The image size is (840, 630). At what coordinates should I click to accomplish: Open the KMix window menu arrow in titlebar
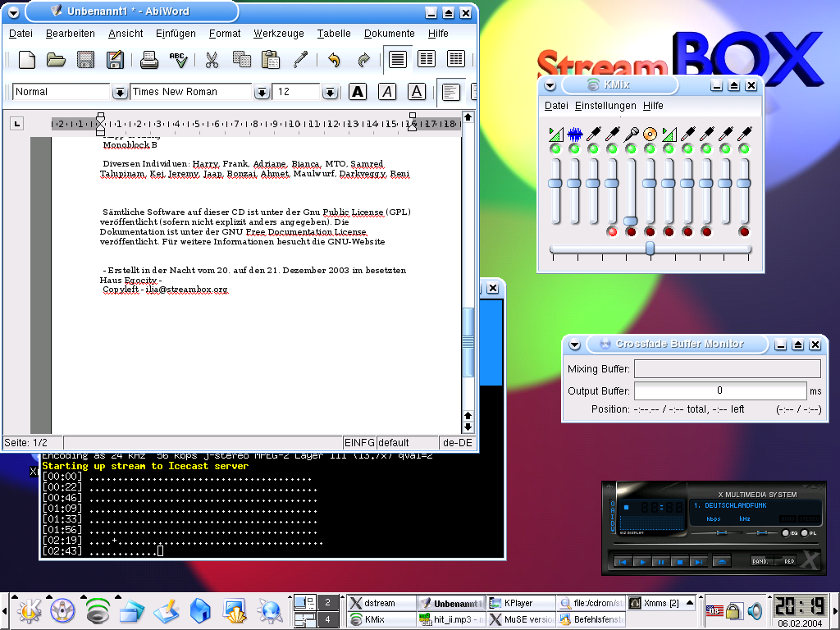tap(550, 85)
